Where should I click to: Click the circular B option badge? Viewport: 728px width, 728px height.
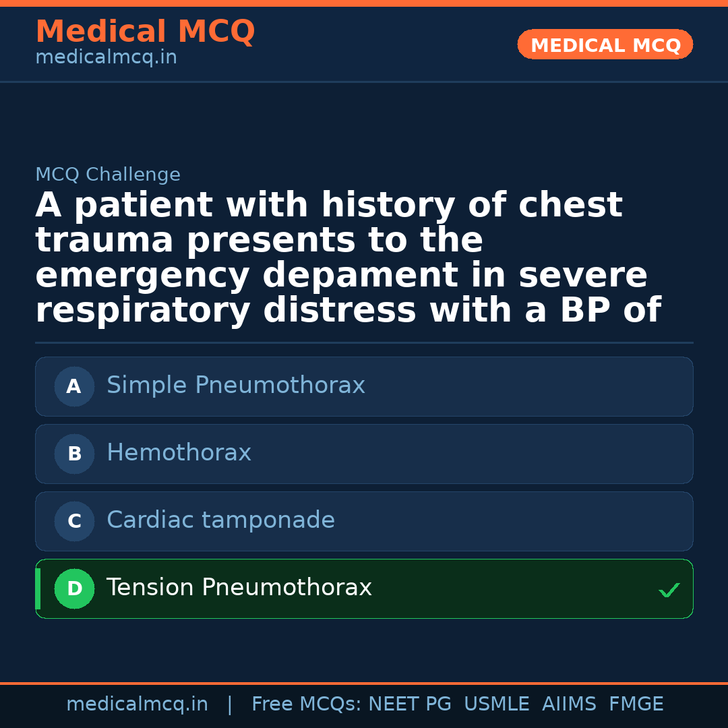tap(74, 454)
